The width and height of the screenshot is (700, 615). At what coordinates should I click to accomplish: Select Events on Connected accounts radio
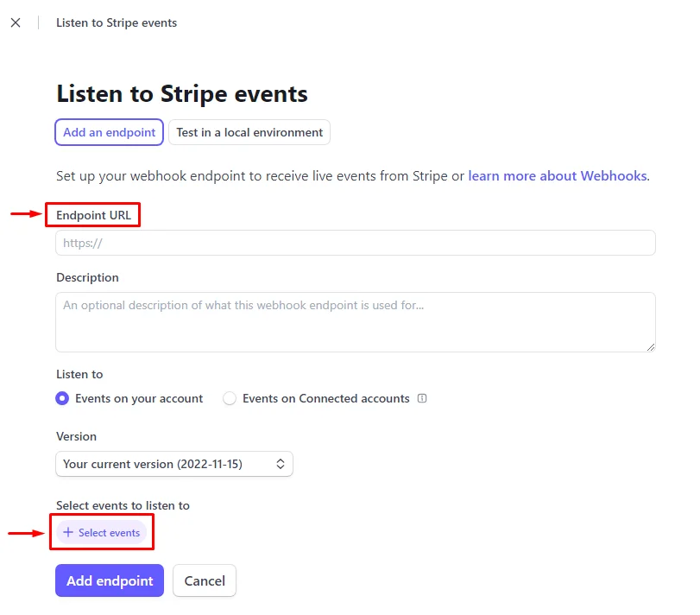coord(230,398)
